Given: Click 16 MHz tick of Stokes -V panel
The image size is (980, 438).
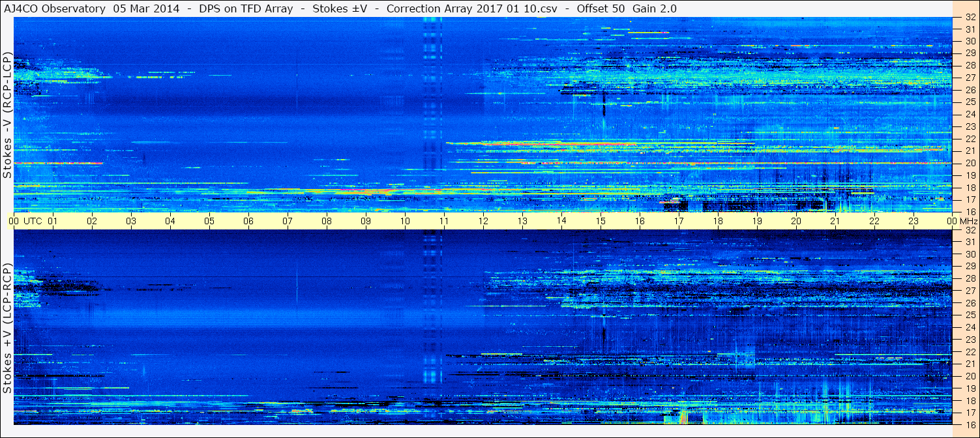Looking at the screenshot, I should [x=970, y=211].
